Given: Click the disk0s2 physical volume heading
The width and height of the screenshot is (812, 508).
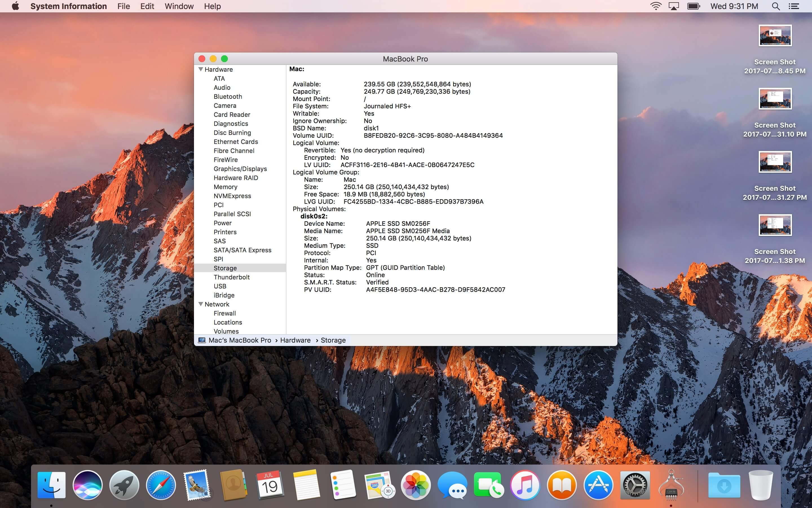Looking at the screenshot, I should (x=314, y=216).
